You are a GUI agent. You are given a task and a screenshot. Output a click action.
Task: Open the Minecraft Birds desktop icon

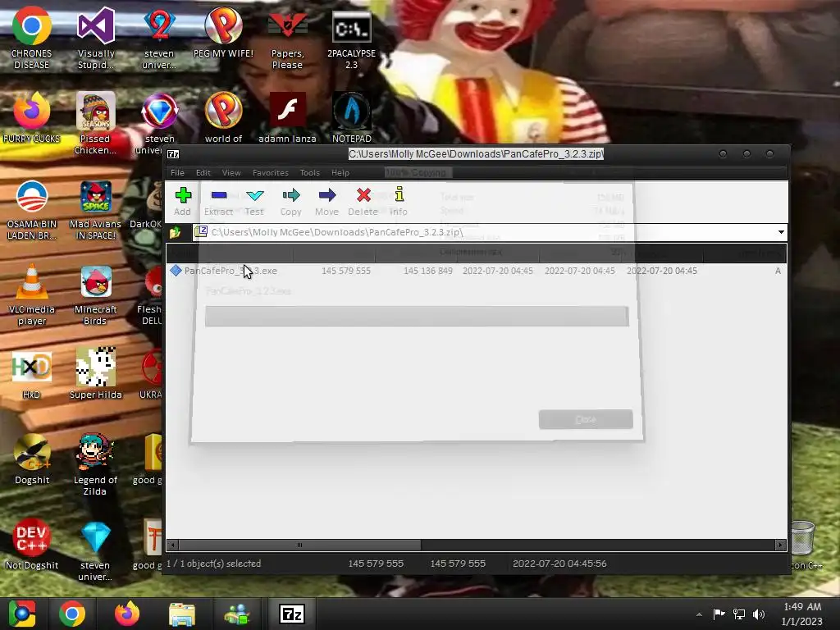point(95,294)
